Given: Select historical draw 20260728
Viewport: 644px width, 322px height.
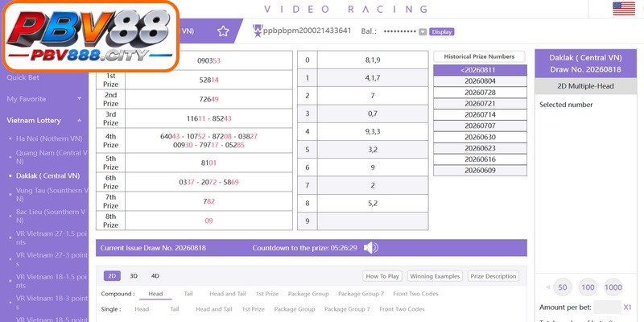Looking at the screenshot, I should tap(480, 93).
